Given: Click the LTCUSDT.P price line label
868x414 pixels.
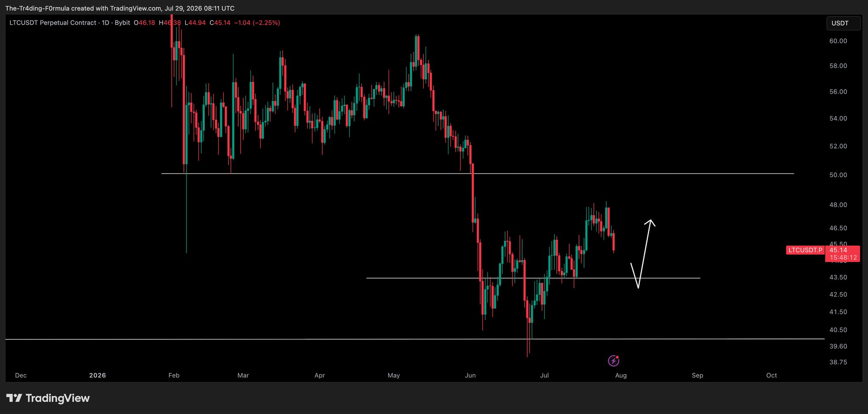Looking at the screenshot, I should (805, 250).
